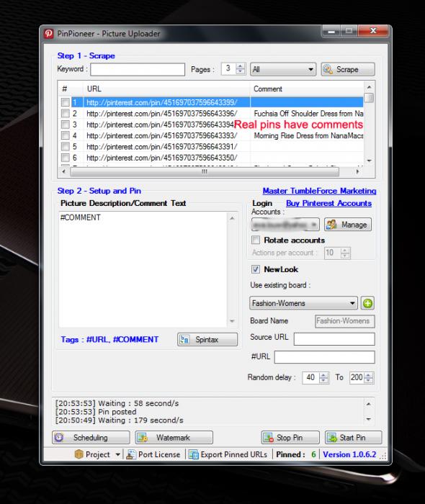Click the Version 1.0.6.2 label
Viewport: 425px width, 504px height.
pyautogui.click(x=349, y=454)
